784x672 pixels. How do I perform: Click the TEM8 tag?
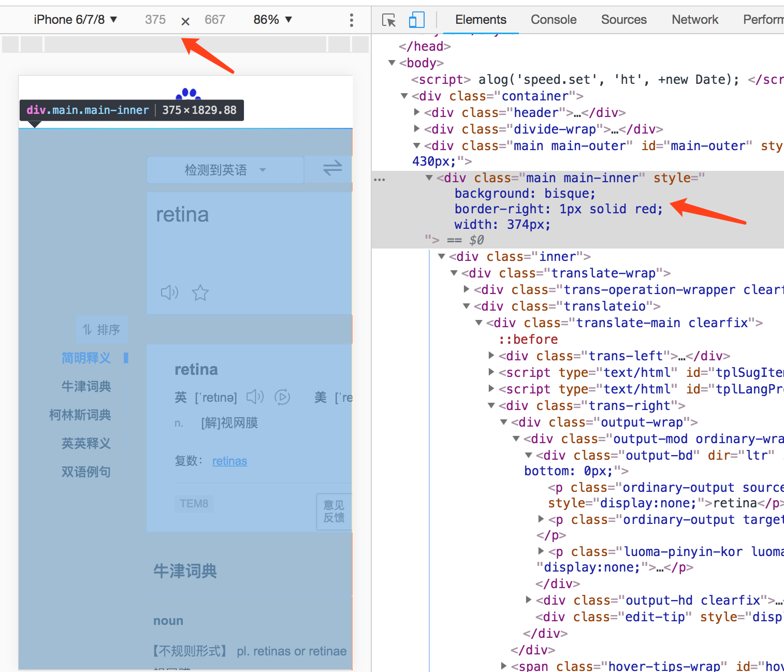point(194,503)
